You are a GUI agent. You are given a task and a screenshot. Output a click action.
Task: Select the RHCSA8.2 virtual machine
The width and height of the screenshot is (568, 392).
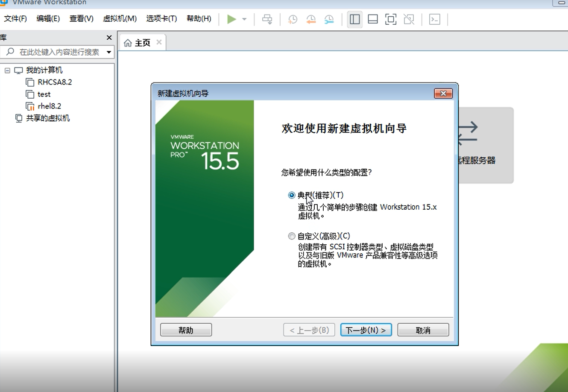[x=54, y=82]
